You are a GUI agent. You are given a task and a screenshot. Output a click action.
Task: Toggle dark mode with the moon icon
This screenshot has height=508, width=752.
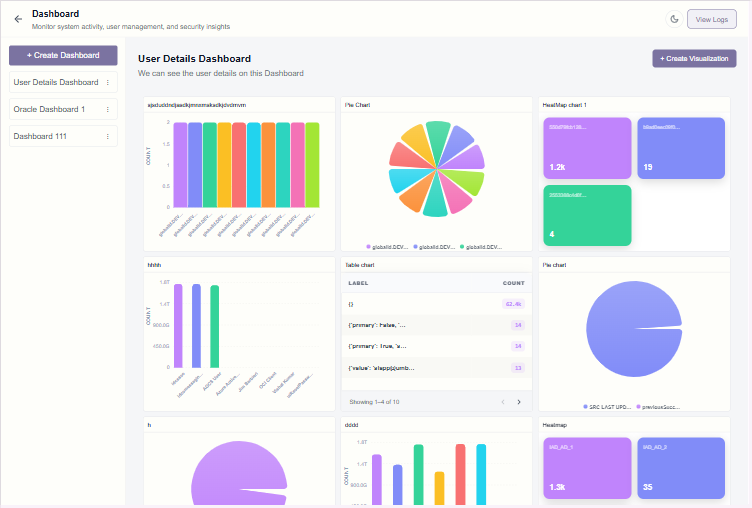[x=673, y=18]
